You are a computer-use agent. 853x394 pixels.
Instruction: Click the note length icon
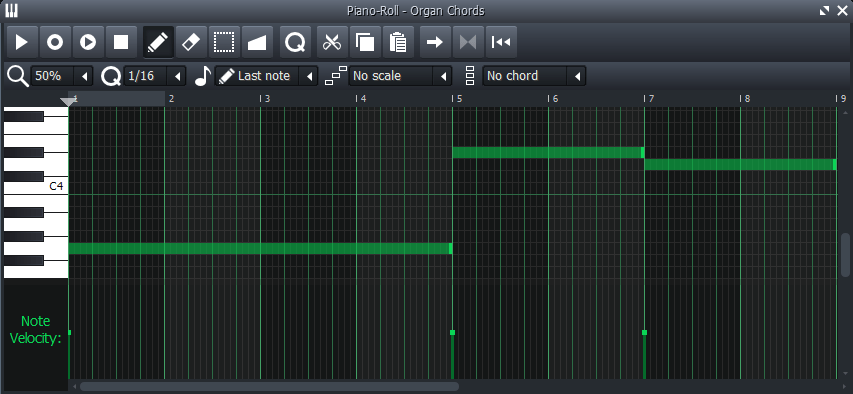coord(203,76)
